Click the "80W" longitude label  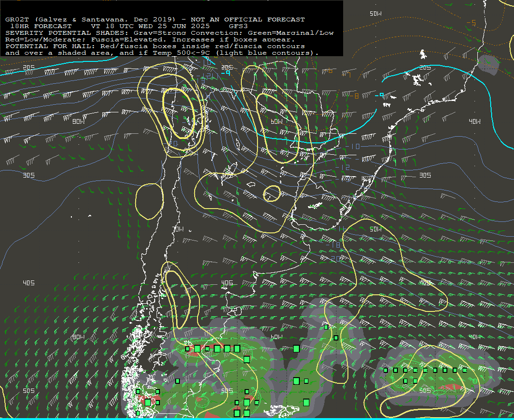coord(79,121)
